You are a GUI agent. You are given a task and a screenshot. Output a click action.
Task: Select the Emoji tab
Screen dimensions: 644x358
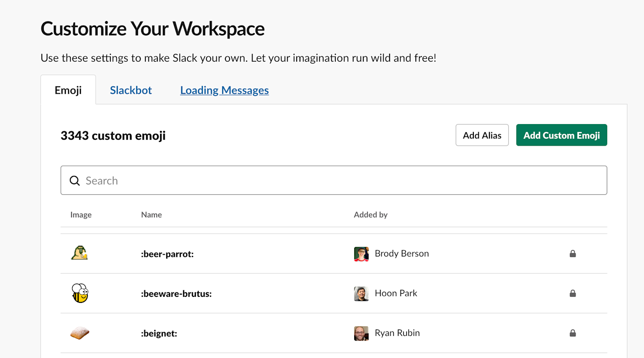[x=68, y=90]
